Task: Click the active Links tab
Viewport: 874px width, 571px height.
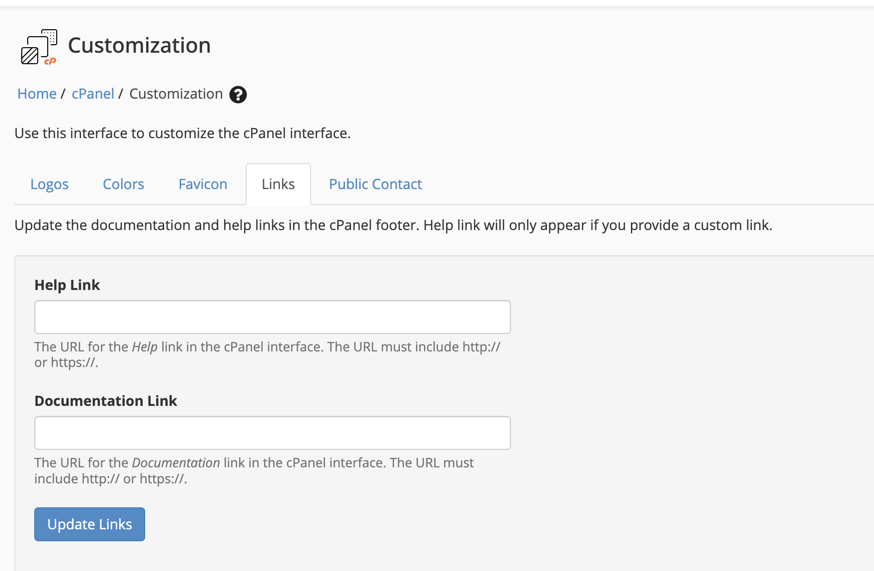Action: pyautogui.click(x=278, y=184)
